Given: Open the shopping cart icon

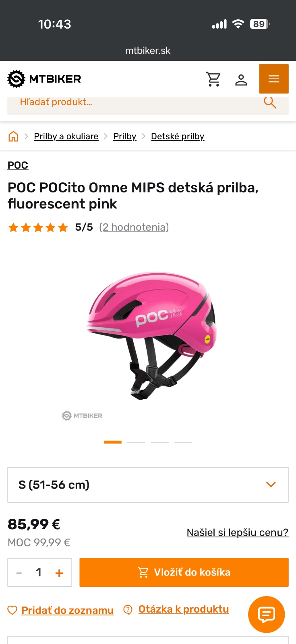Looking at the screenshot, I should [213, 79].
